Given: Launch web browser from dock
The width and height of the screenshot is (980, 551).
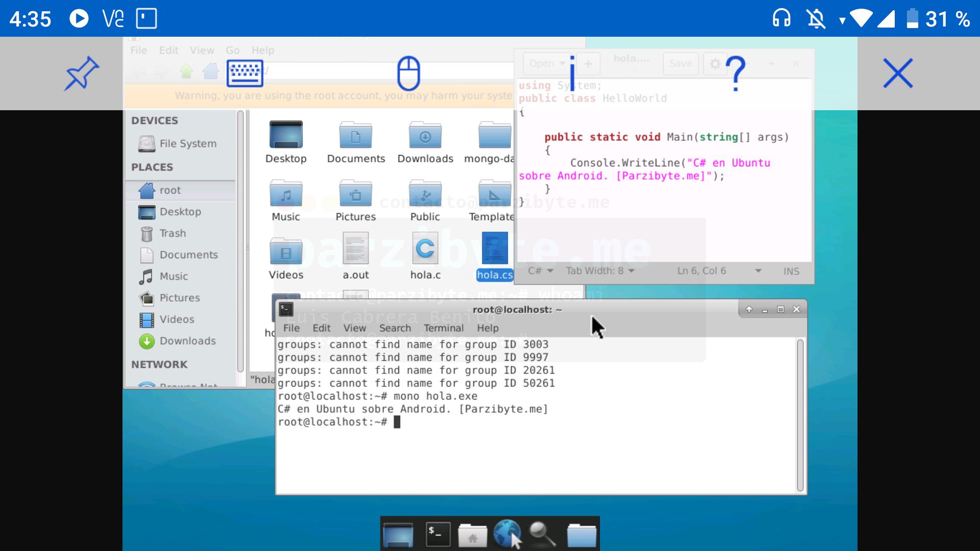Looking at the screenshot, I should click(x=507, y=534).
